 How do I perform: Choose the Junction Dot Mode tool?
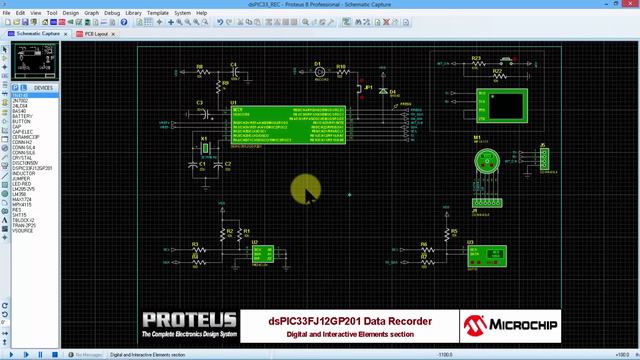coord(4,67)
